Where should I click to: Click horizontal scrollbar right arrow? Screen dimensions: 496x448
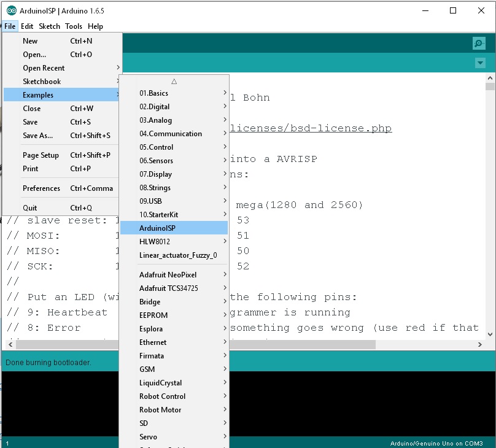[480, 345]
